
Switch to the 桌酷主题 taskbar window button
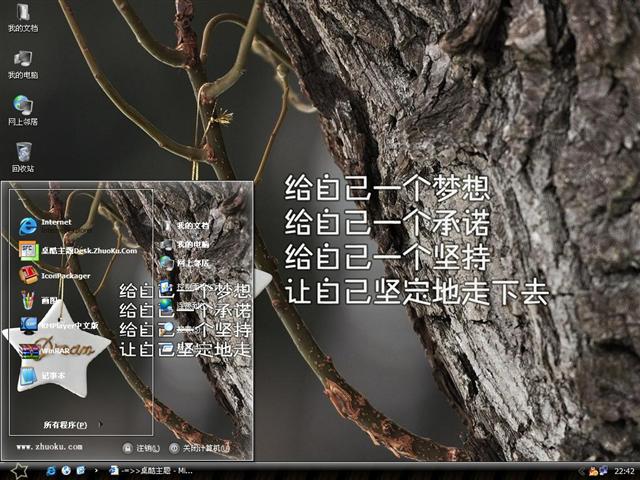point(151,471)
